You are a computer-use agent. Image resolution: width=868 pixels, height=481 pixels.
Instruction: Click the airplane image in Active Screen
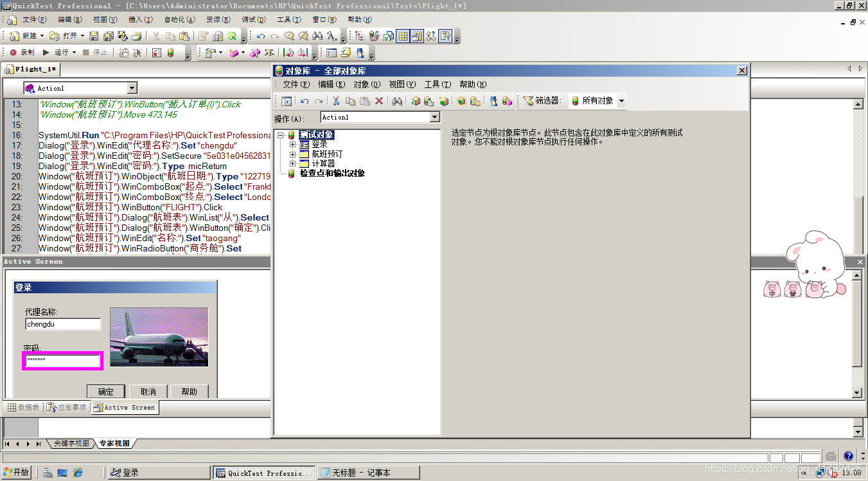(159, 337)
